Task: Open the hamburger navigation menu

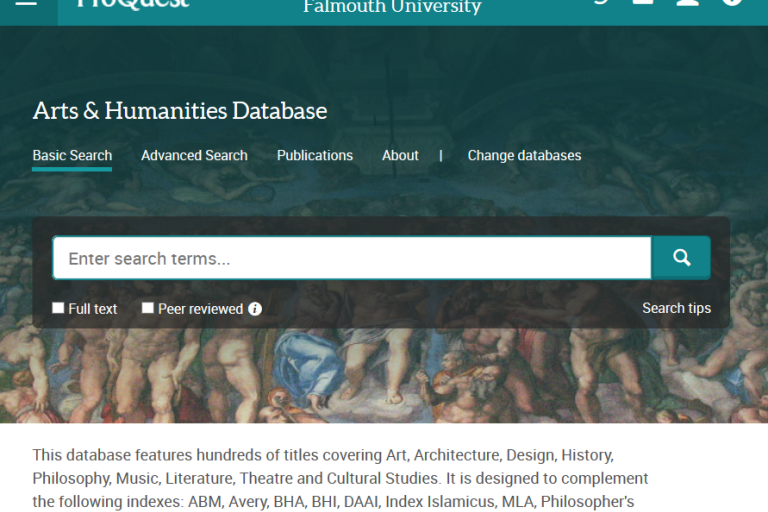Action: click(26, 4)
